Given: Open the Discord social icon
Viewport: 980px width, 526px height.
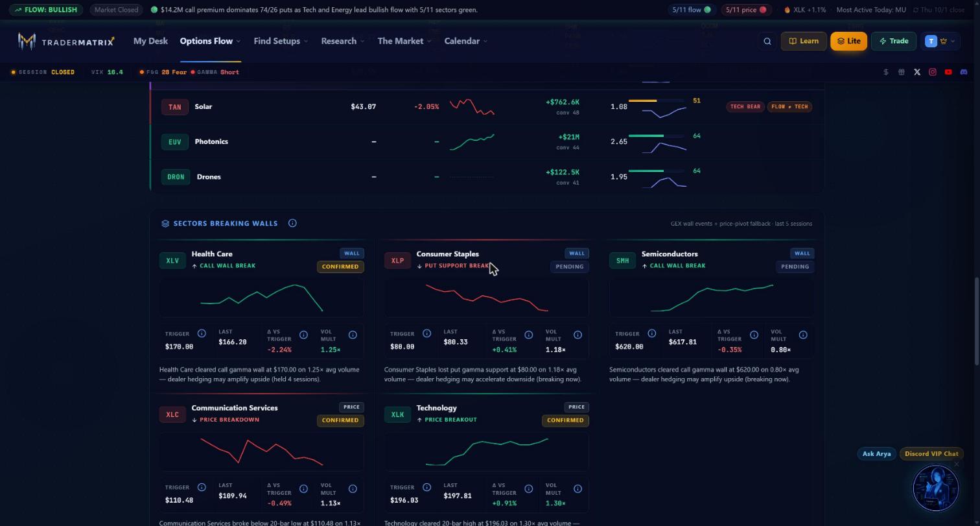Looking at the screenshot, I should point(964,72).
